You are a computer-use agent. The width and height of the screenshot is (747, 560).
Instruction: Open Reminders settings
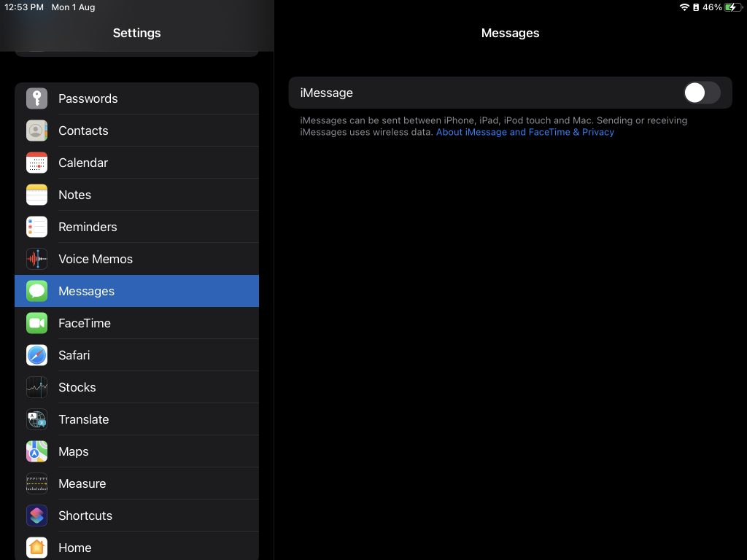(136, 227)
